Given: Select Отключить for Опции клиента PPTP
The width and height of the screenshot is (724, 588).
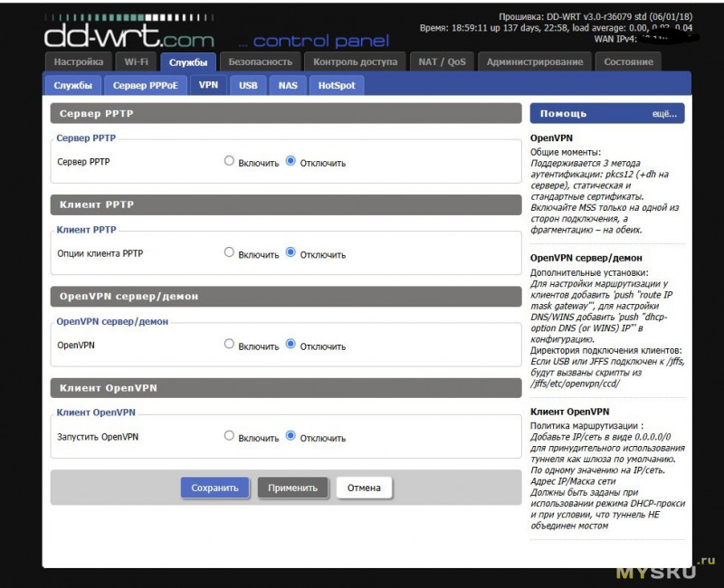Looking at the screenshot, I should coord(291,252).
